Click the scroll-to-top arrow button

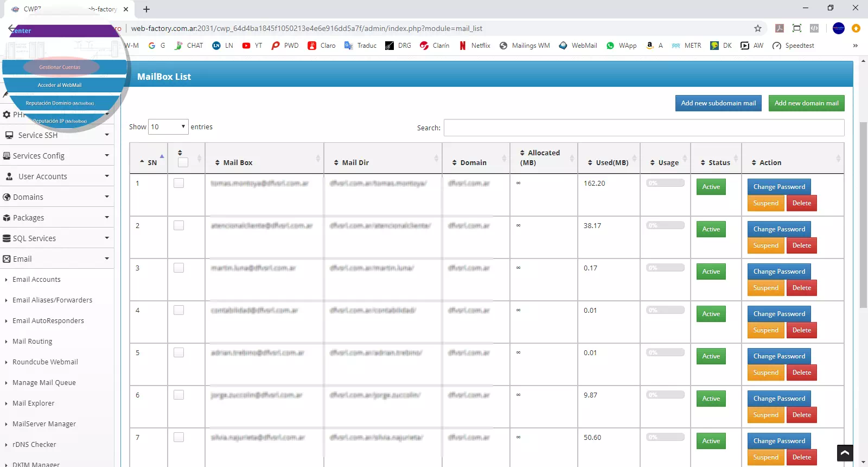click(x=845, y=452)
